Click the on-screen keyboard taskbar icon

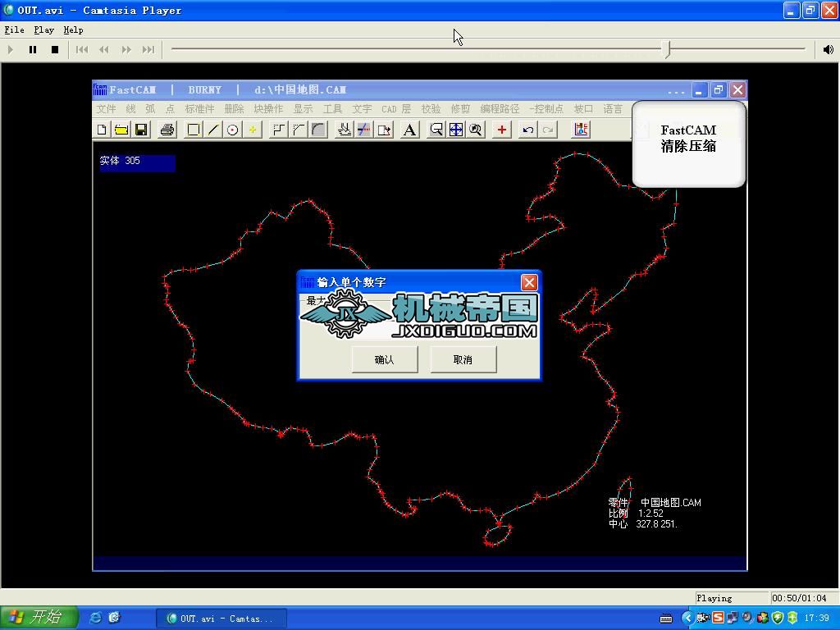666,619
